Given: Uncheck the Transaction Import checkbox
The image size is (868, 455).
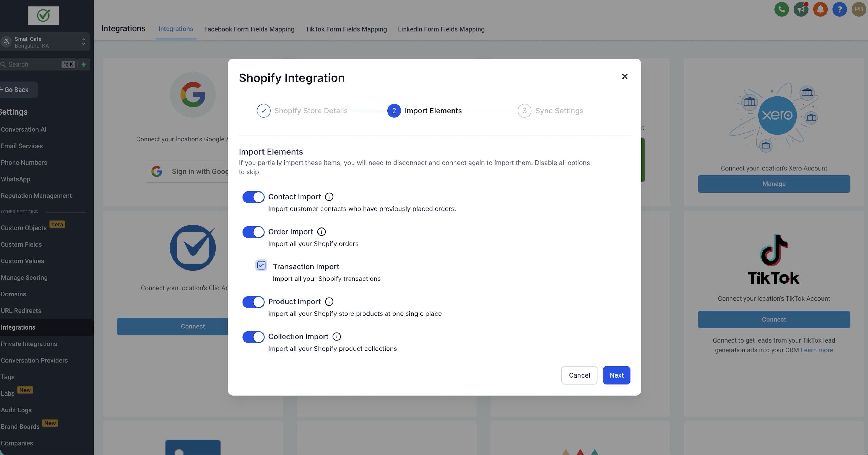Looking at the screenshot, I should [x=261, y=265].
